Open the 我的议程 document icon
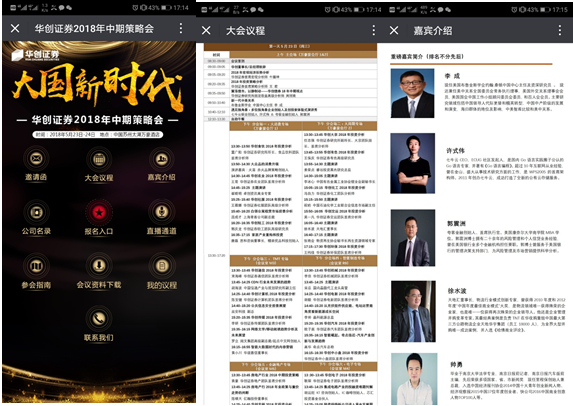 click(x=162, y=266)
